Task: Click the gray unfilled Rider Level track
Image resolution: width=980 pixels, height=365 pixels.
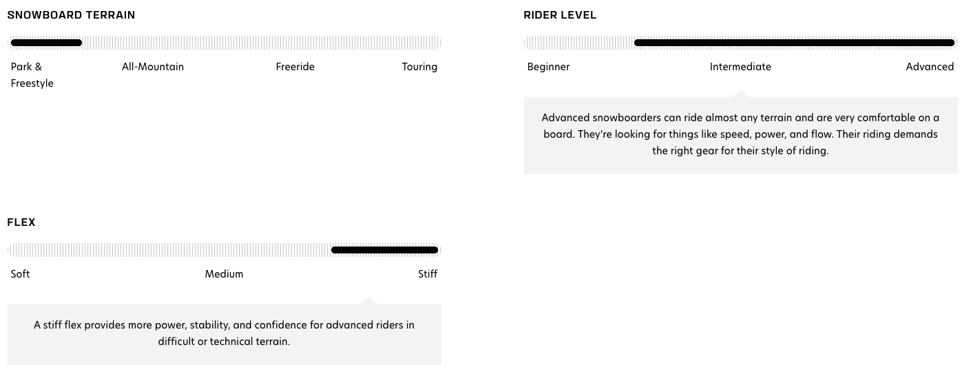Action: click(578, 43)
